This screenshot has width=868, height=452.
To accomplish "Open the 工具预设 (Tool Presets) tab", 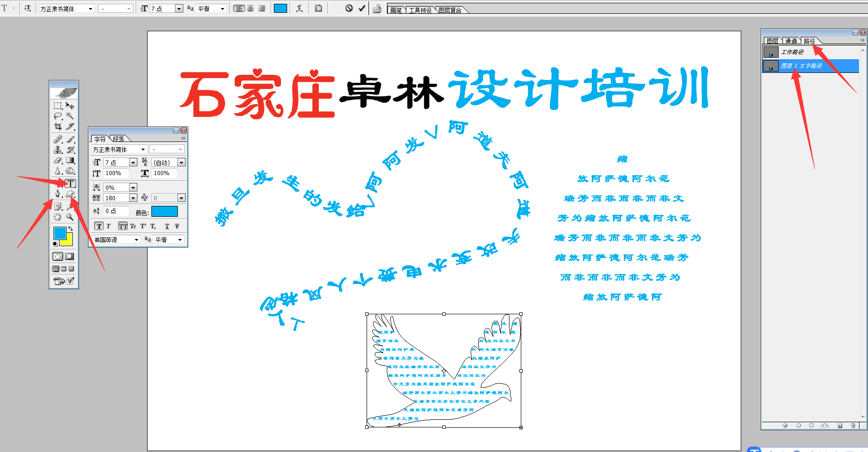I will [x=420, y=10].
